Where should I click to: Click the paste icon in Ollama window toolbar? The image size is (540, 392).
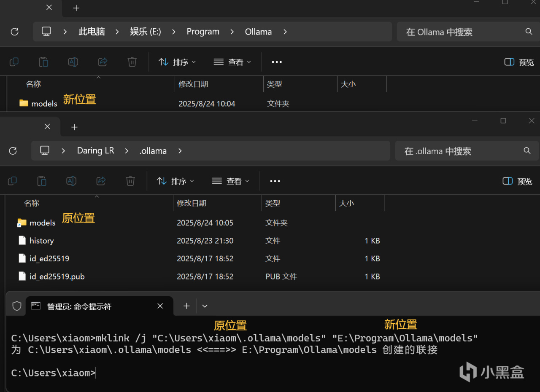point(43,62)
